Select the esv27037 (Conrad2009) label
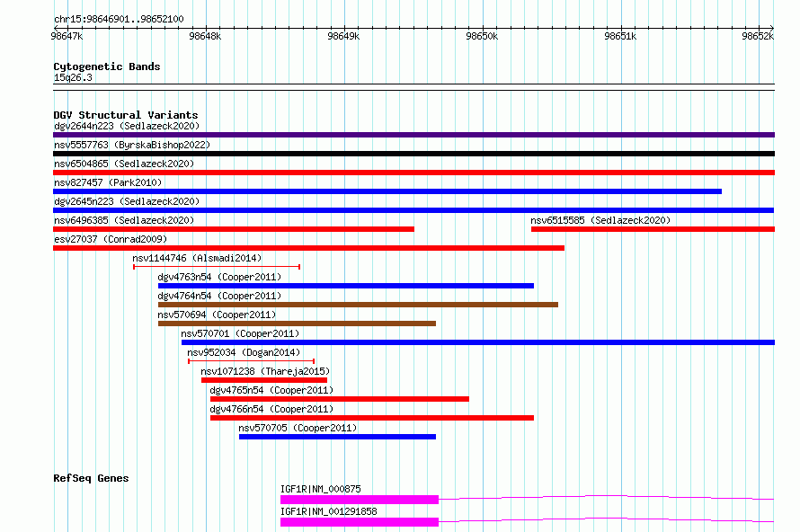This screenshot has height=532, width=800. pos(111,239)
